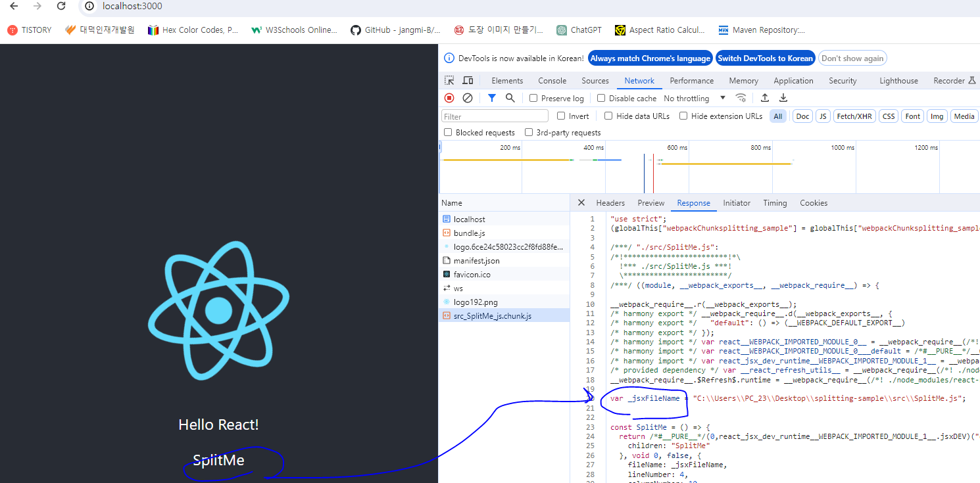Reload the page with the refresh icon

[61, 6]
